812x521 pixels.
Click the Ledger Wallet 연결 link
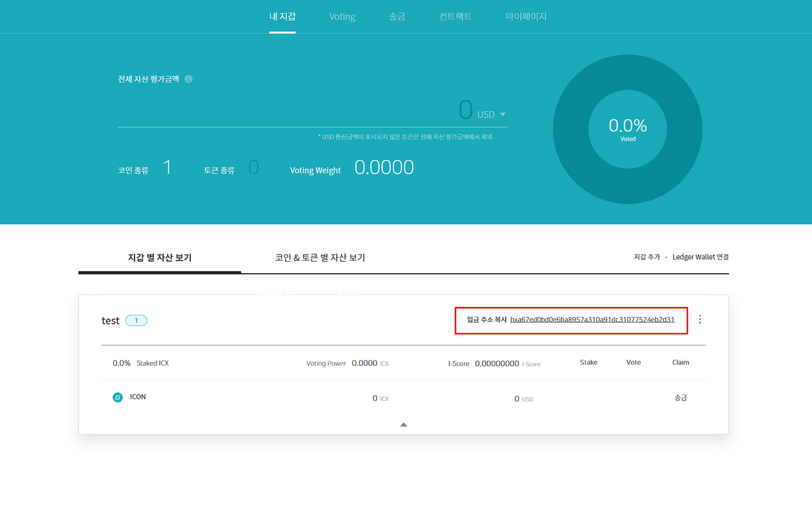pos(701,256)
